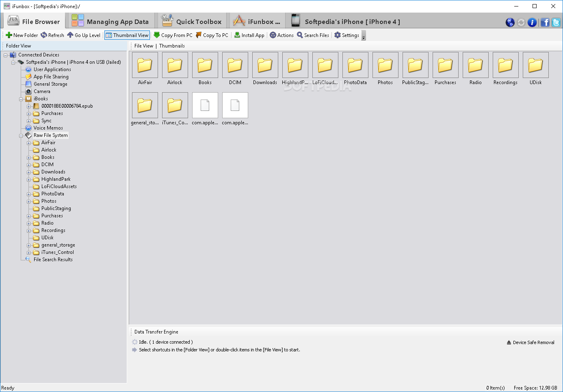Screen dimensions: 563x392
Task: Select Camera shortcut in tree
Action: [x=42, y=91]
